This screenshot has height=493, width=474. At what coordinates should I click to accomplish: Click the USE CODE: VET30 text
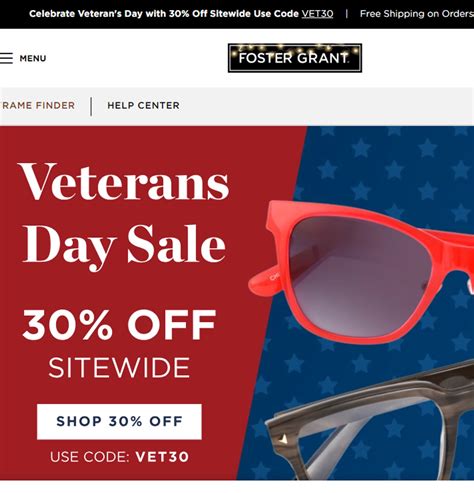(119, 457)
